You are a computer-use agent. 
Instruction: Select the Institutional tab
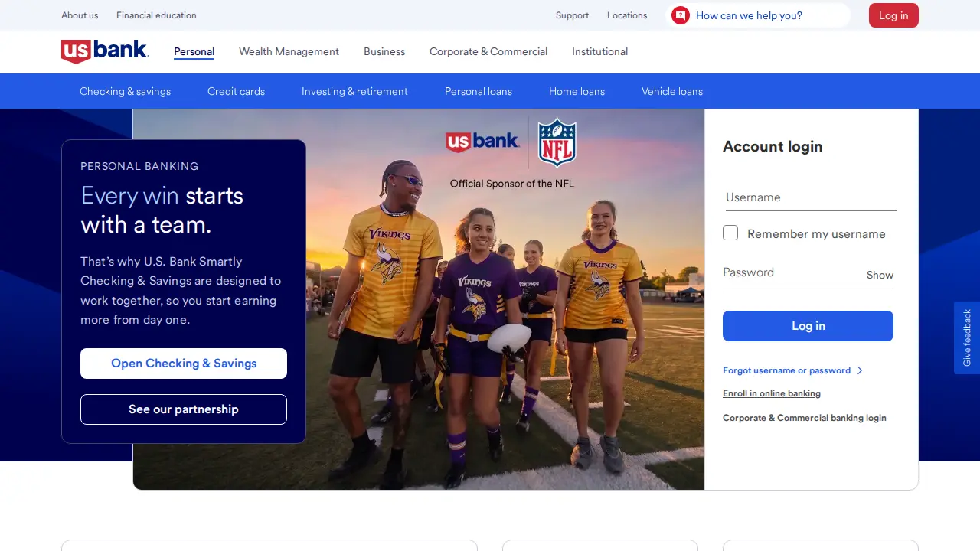(x=599, y=52)
